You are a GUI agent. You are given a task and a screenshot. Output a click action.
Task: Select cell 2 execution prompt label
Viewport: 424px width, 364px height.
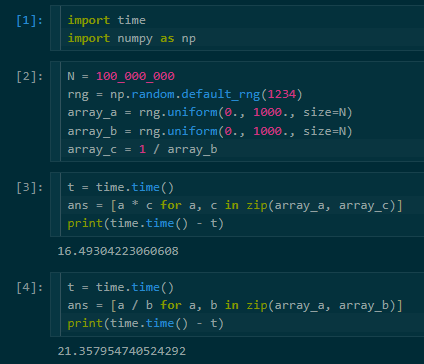click(x=29, y=77)
